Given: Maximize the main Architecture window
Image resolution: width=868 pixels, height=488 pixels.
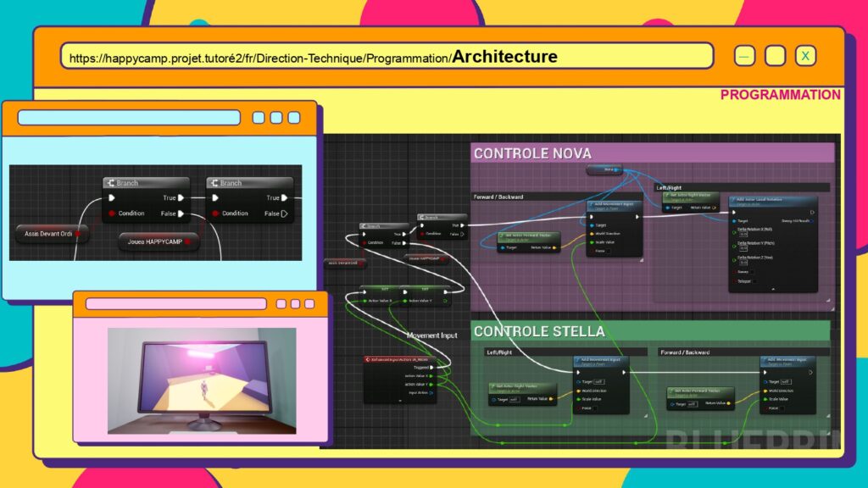Looking at the screenshot, I should pos(775,56).
